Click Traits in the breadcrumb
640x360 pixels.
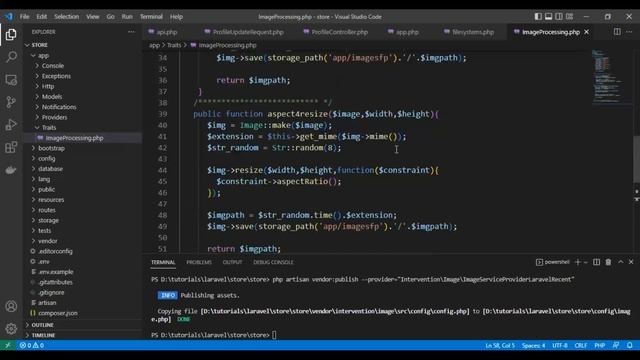click(174, 45)
